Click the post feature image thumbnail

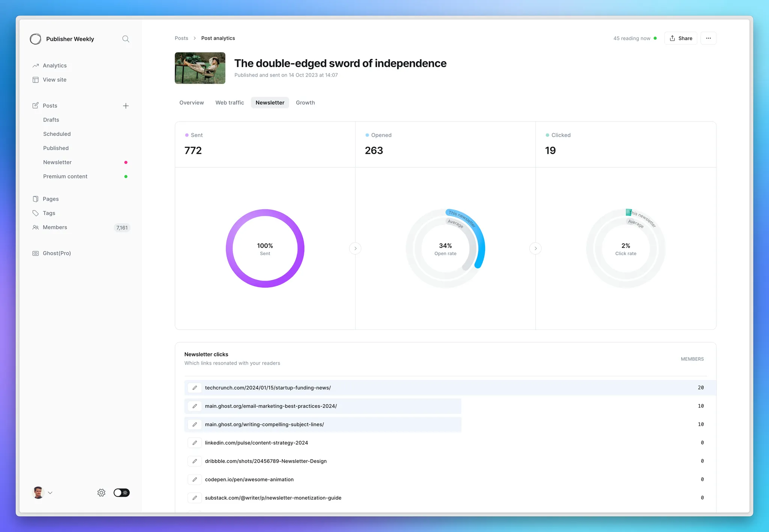click(200, 68)
